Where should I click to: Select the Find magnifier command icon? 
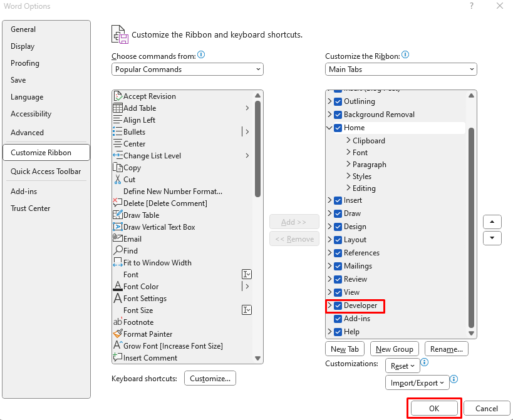(118, 251)
